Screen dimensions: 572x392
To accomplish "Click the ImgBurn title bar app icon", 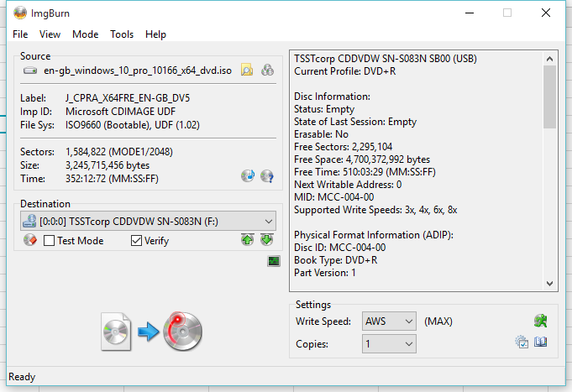I will (x=20, y=13).
